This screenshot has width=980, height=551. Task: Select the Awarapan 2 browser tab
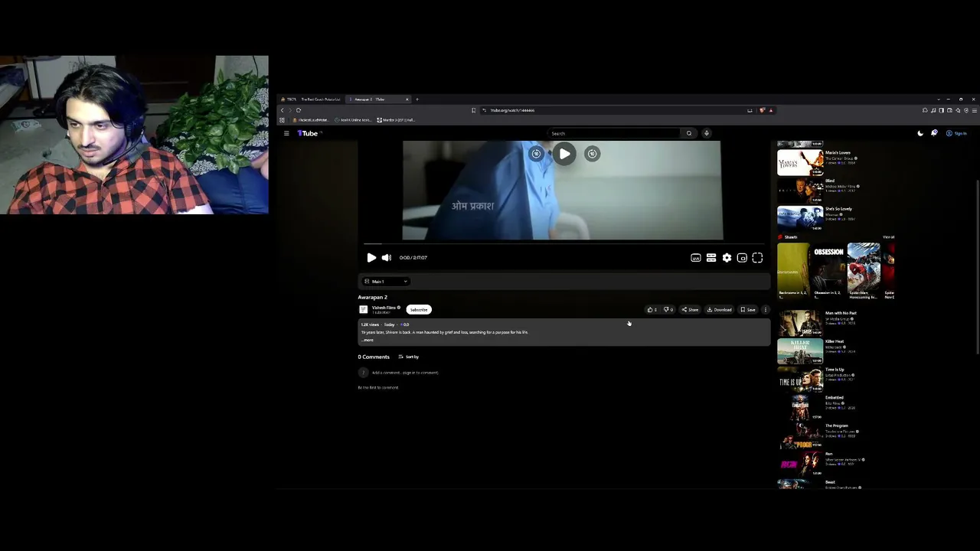379,99
